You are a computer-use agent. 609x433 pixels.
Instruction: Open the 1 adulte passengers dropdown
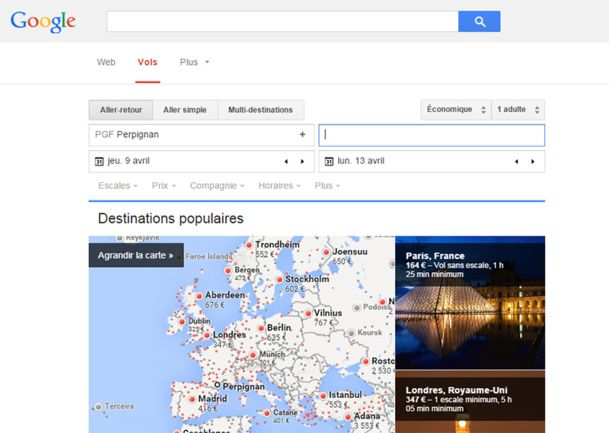point(518,110)
